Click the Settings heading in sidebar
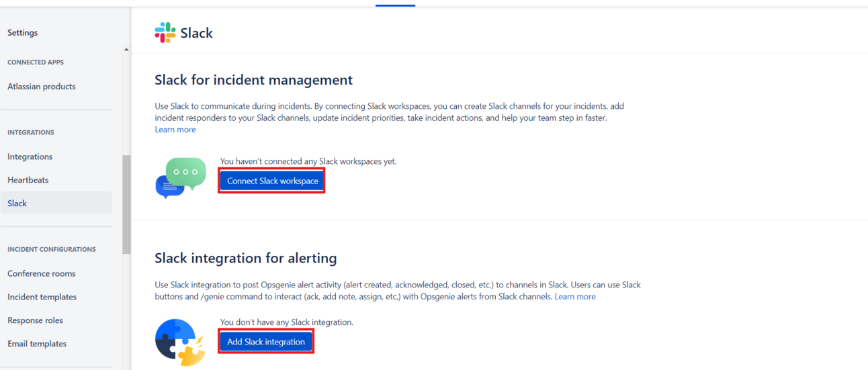 [23, 33]
